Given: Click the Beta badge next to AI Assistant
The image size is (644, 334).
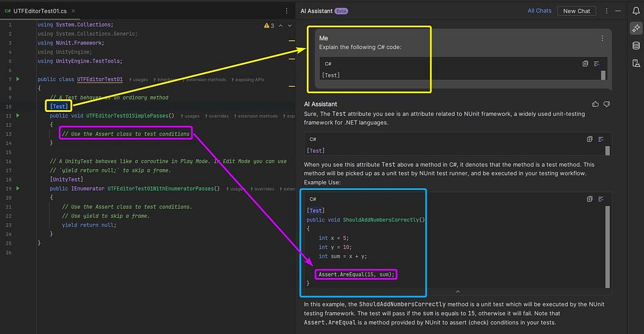Looking at the screenshot, I should (x=341, y=11).
